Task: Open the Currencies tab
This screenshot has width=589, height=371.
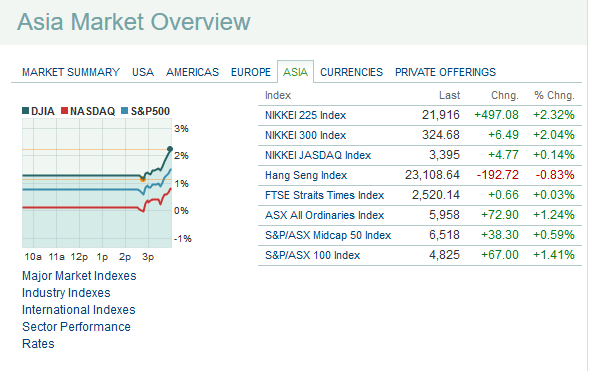Action: pos(351,72)
